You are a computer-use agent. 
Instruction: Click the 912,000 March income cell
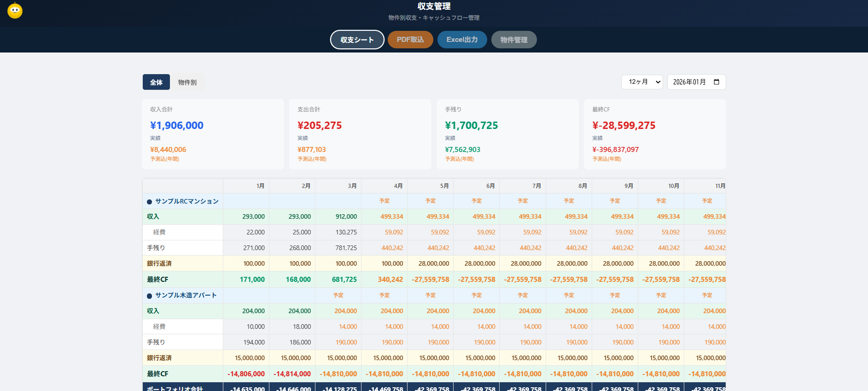point(338,216)
